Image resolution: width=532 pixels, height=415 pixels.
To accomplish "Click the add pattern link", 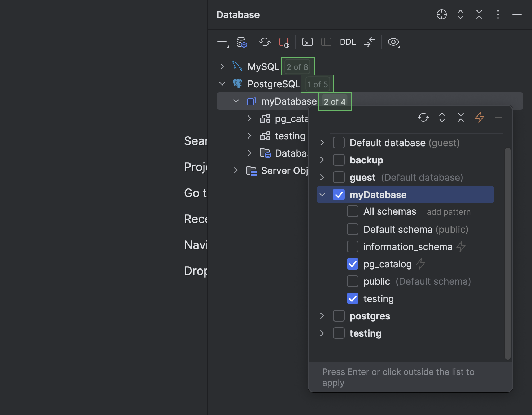I will (x=448, y=212).
